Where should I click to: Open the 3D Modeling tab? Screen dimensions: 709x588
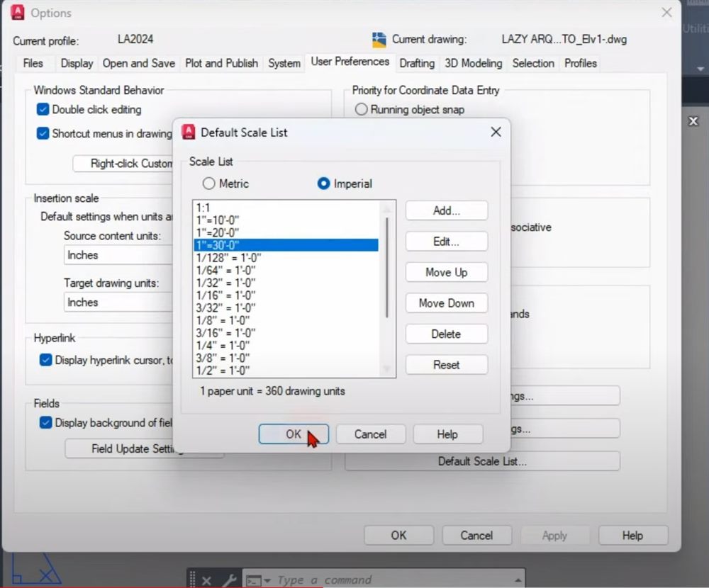(x=474, y=63)
